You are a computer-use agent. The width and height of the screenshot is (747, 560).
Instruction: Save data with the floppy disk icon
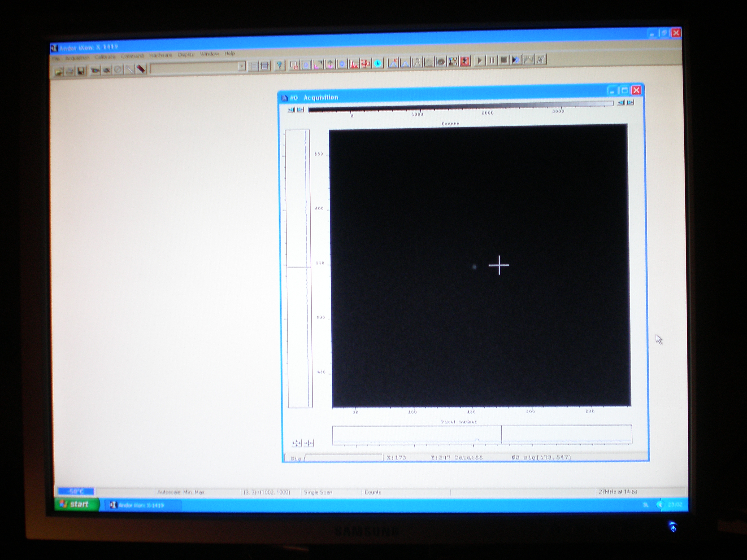(x=81, y=71)
